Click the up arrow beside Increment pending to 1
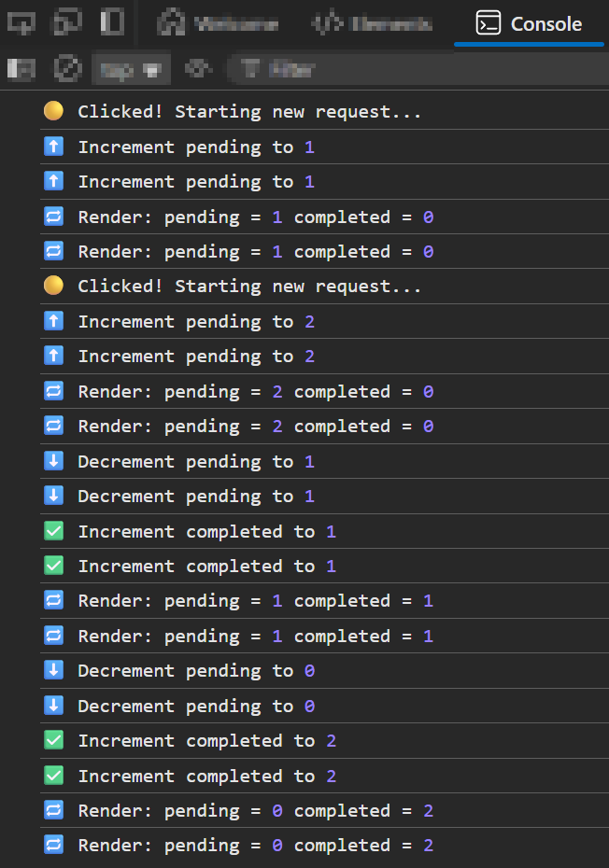The image size is (609, 868). (53, 146)
